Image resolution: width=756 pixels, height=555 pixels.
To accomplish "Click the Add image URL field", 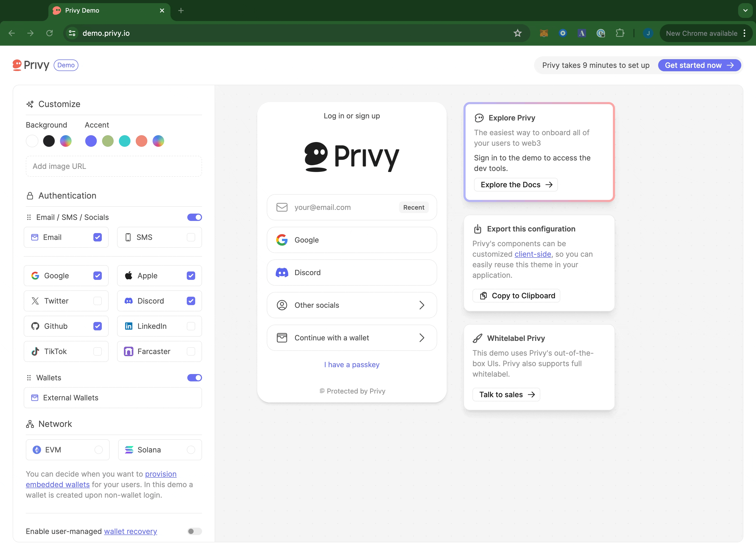I will (114, 166).
